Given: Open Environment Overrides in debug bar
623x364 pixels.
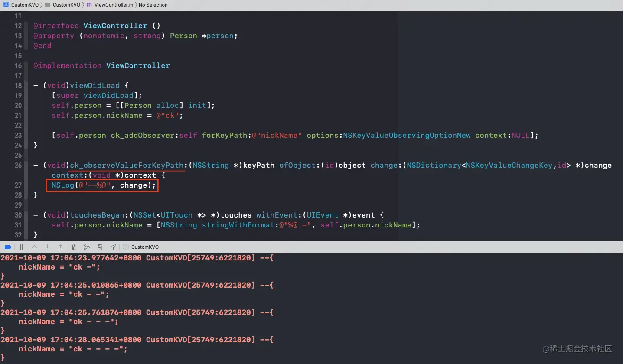Looking at the screenshot, I should click(100, 247).
